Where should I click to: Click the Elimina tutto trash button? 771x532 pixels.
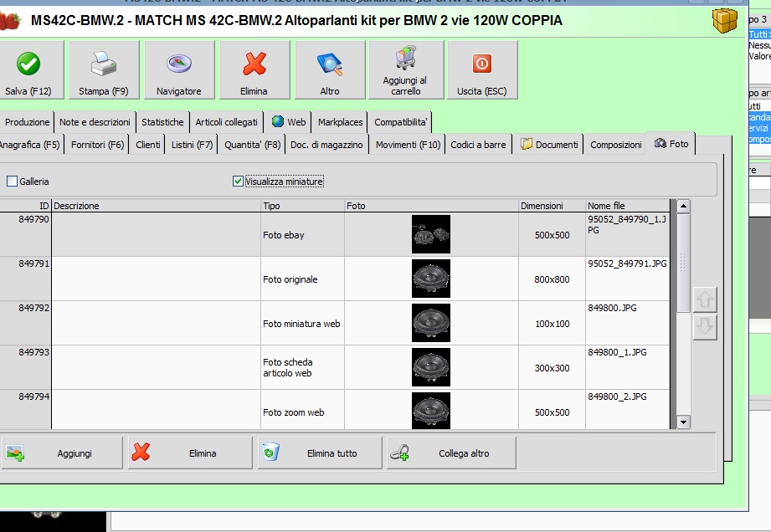coord(320,453)
